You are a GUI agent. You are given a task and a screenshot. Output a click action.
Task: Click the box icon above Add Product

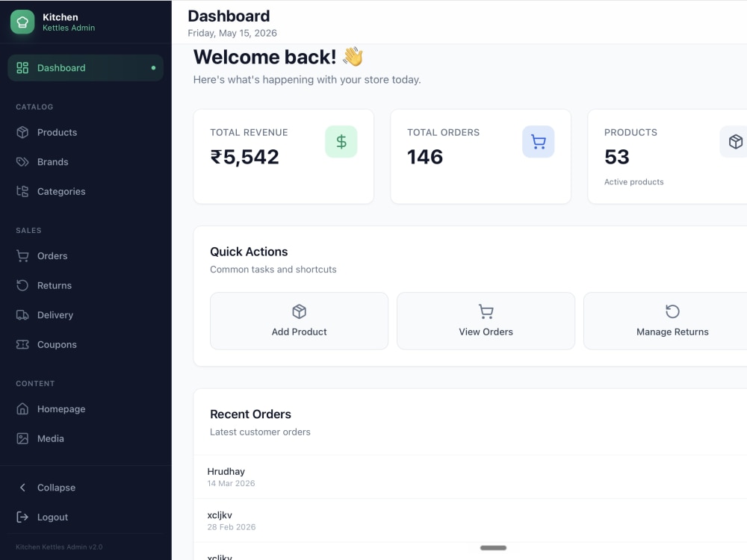300,311
